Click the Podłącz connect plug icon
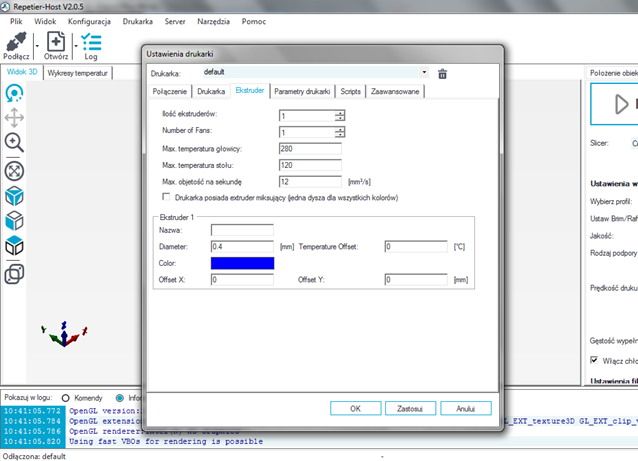 pos(16,42)
